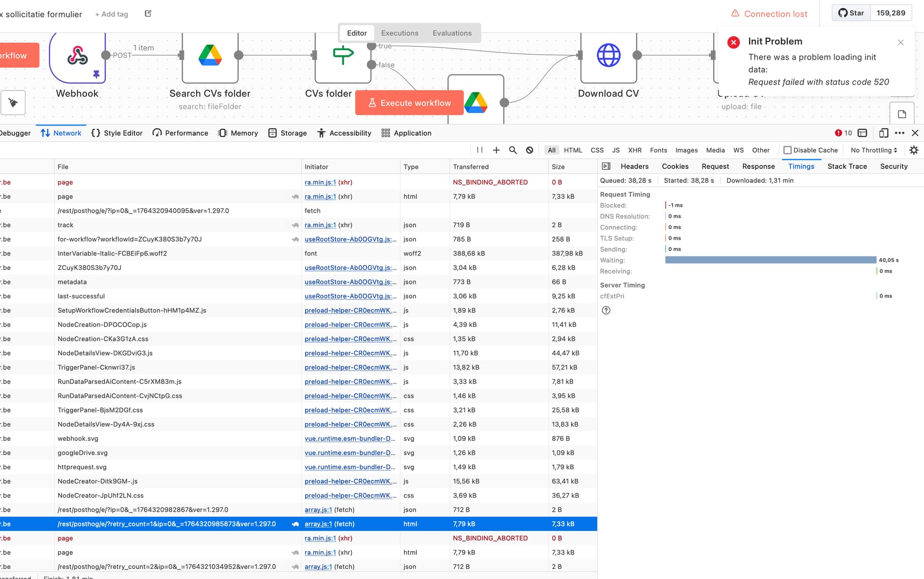This screenshot has height=579, width=924.
Task: Open the network settings gear icon
Action: tap(913, 150)
